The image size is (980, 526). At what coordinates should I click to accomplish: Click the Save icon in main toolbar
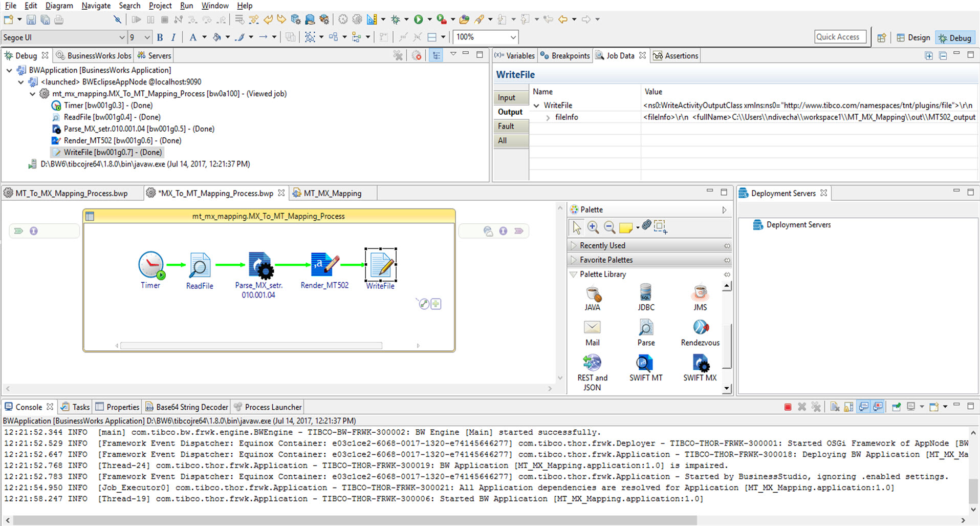pos(31,19)
